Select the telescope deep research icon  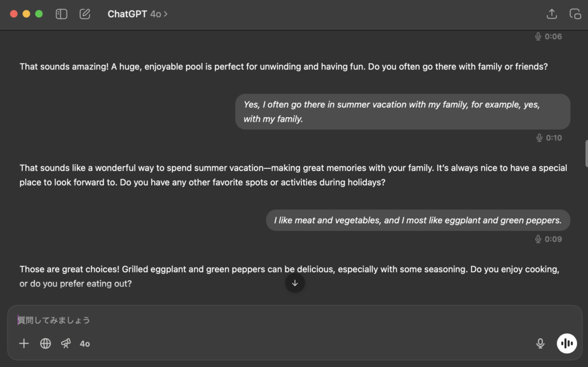(66, 343)
